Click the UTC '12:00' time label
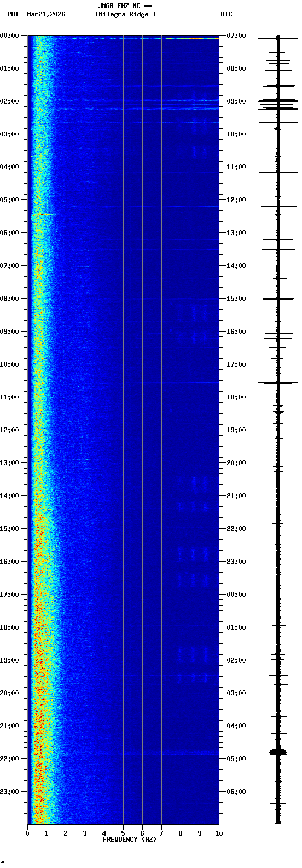302x868 pixels. (x=236, y=200)
